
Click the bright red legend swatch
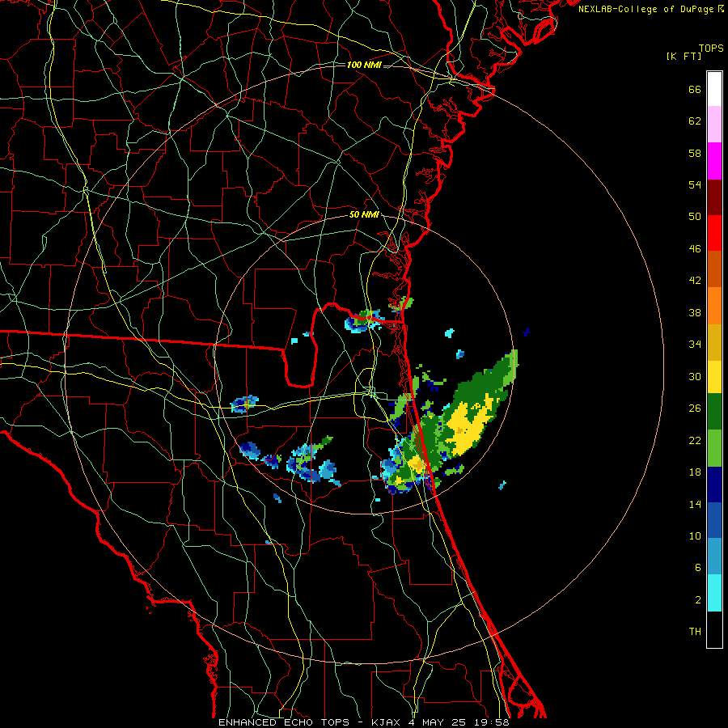(x=714, y=233)
